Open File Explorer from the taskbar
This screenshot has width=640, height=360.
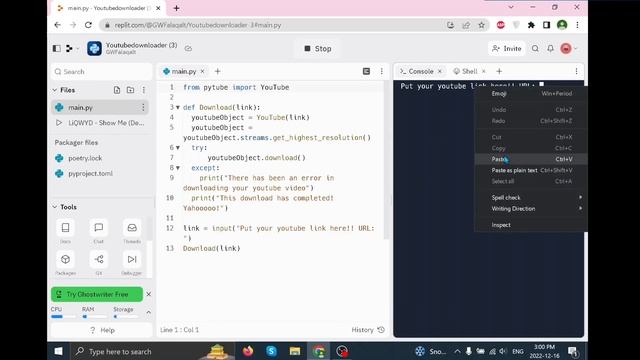point(295,351)
